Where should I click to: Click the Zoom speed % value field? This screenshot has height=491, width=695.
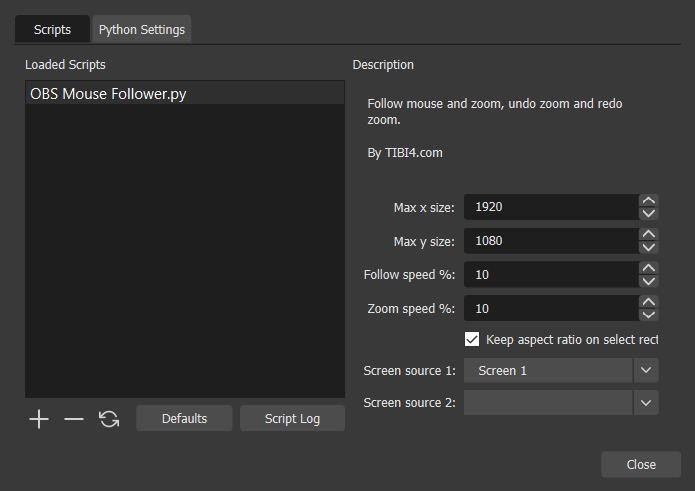[551, 308]
